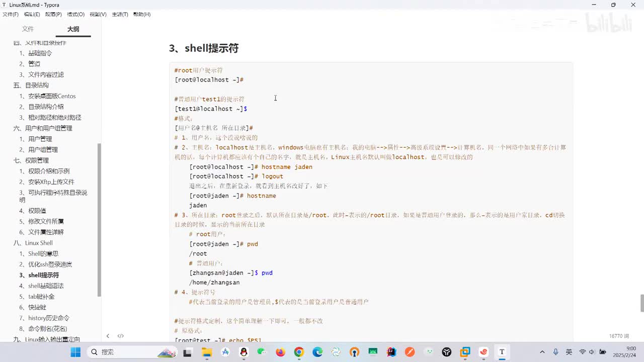Switch sidebar to 大纲 tab

pos(73,29)
